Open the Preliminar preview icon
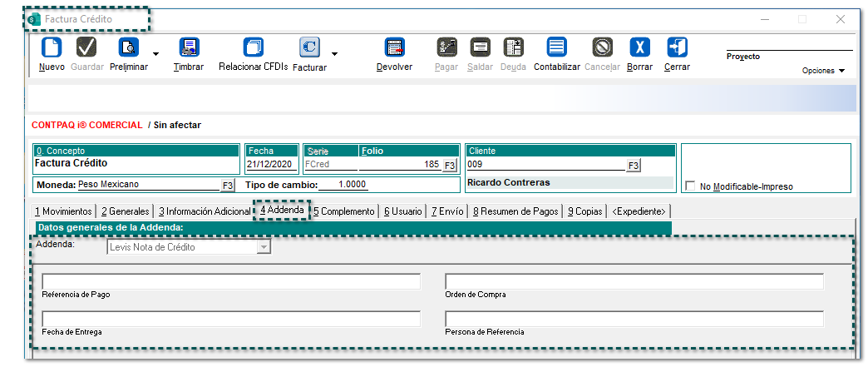Image resolution: width=868 pixels, height=382 pixels. 129,47
